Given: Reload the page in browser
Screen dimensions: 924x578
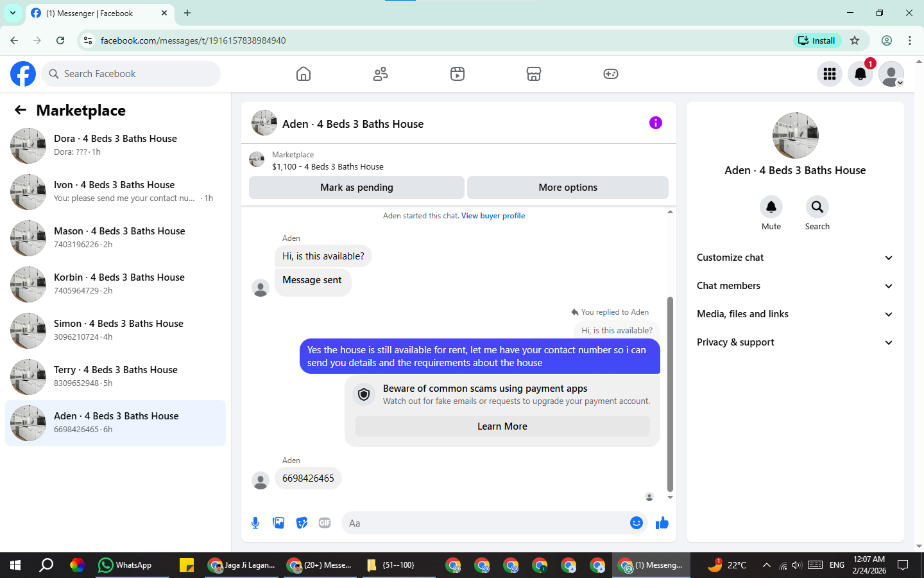Looking at the screenshot, I should click(60, 40).
